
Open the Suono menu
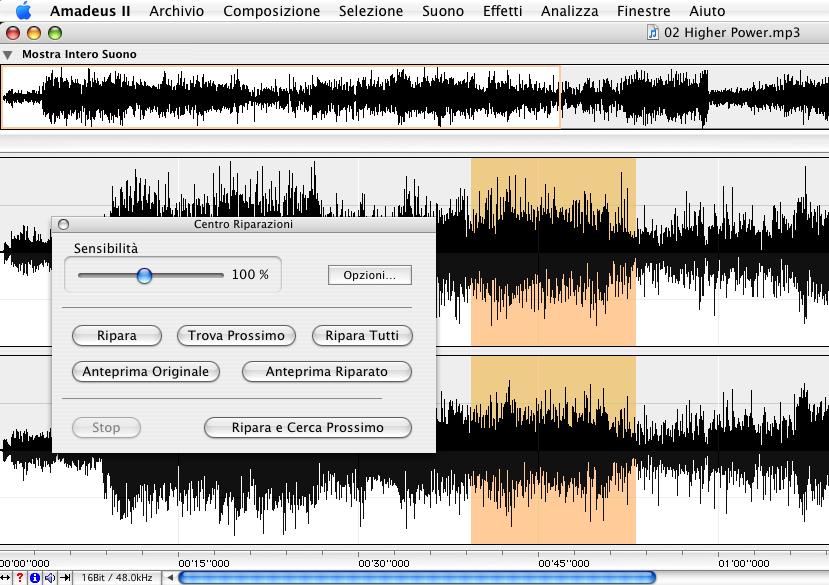443,11
